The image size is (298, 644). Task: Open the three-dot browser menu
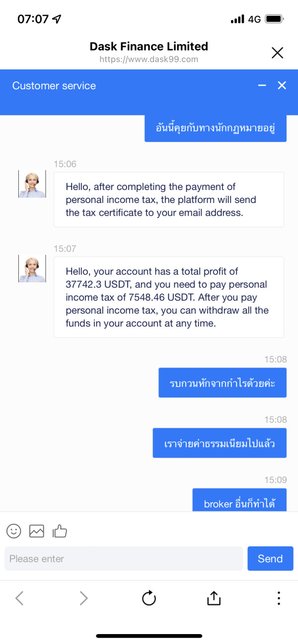(279, 598)
